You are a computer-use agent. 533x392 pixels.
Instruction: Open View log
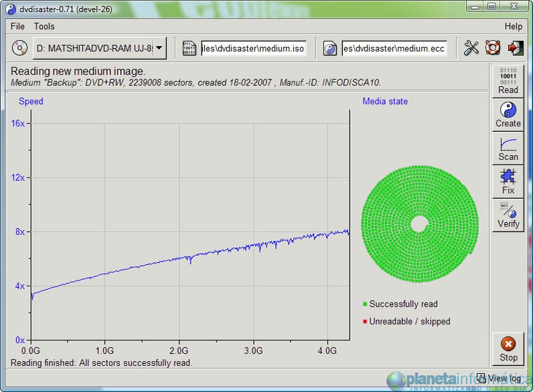[498, 378]
